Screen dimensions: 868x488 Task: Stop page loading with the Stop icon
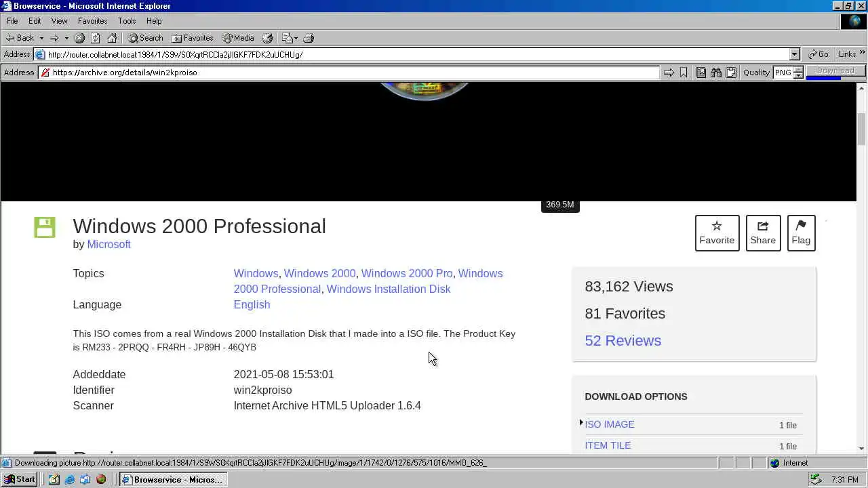pyautogui.click(x=79, y=38)
